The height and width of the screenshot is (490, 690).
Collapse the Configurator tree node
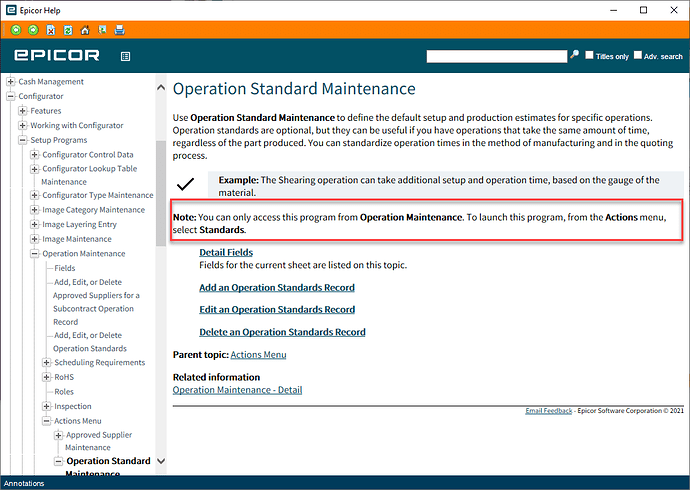click(11, 96)
